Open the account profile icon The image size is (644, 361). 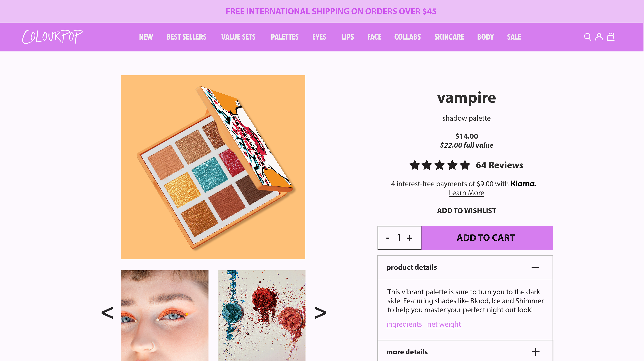[x=599, y=37]
